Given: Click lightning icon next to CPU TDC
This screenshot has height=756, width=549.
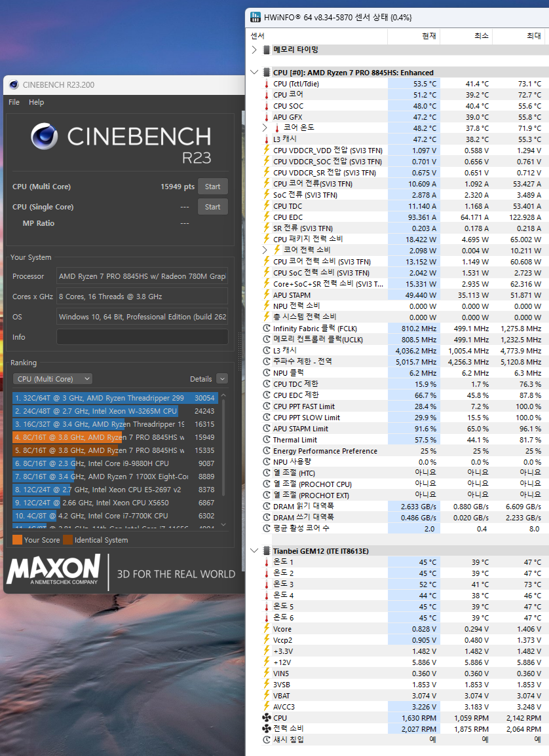Looking at the screenshot, I should (266, 206).
